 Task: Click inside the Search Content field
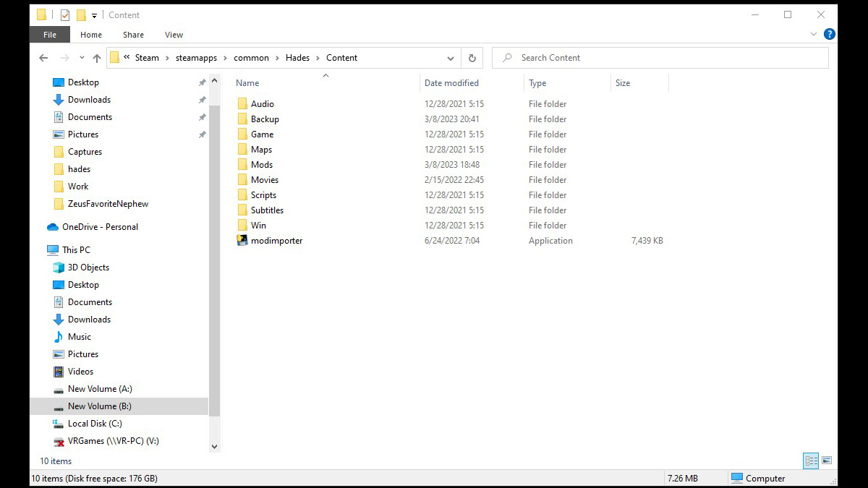click(x=651, y=57)
